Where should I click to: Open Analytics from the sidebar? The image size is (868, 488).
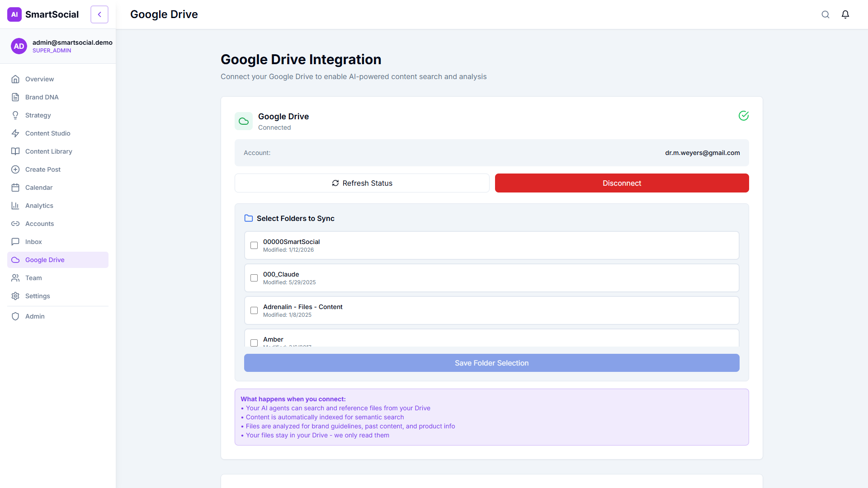click(x=58, y=206)
